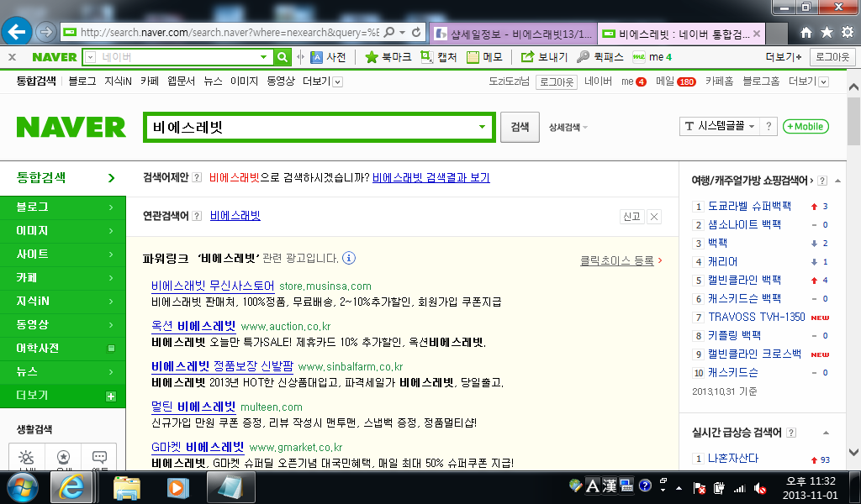Click the question mark beside 검색어제안

click(197, 178)
